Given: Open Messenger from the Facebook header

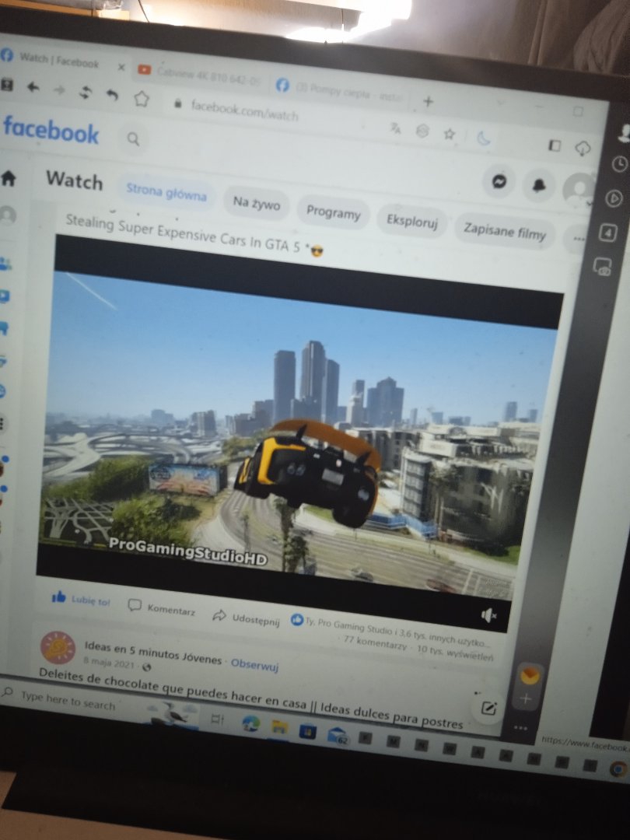Looking at the screenshot, I should click(499, 180).
